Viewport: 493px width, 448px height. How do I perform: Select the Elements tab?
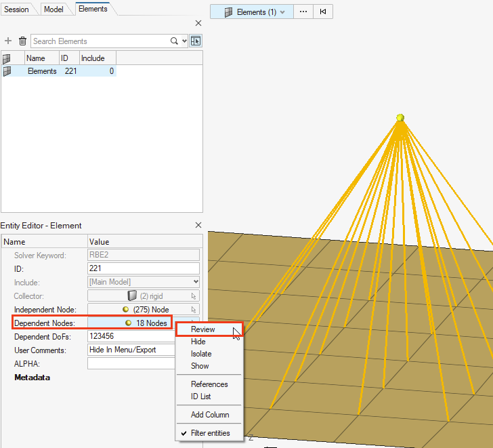pos(93,9)
